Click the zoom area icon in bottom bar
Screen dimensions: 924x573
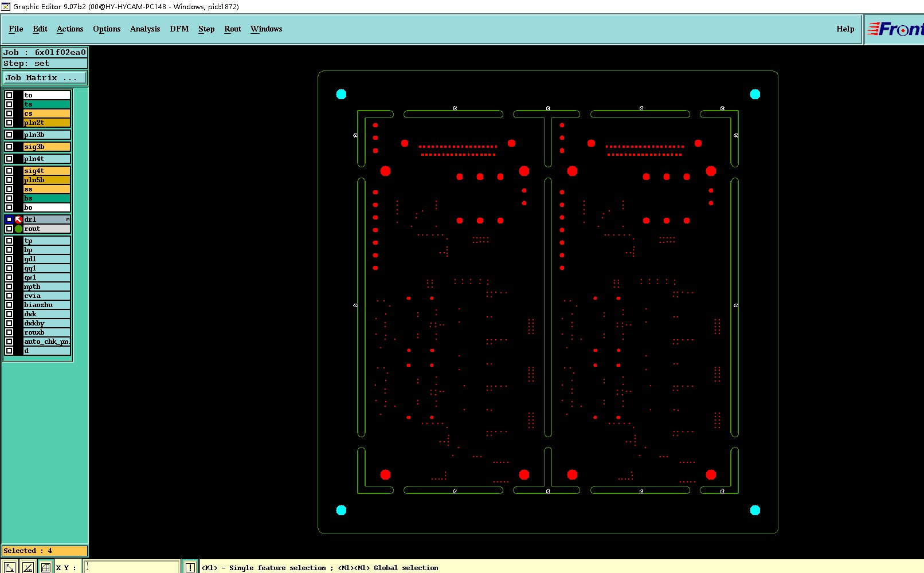click(10, 567)
